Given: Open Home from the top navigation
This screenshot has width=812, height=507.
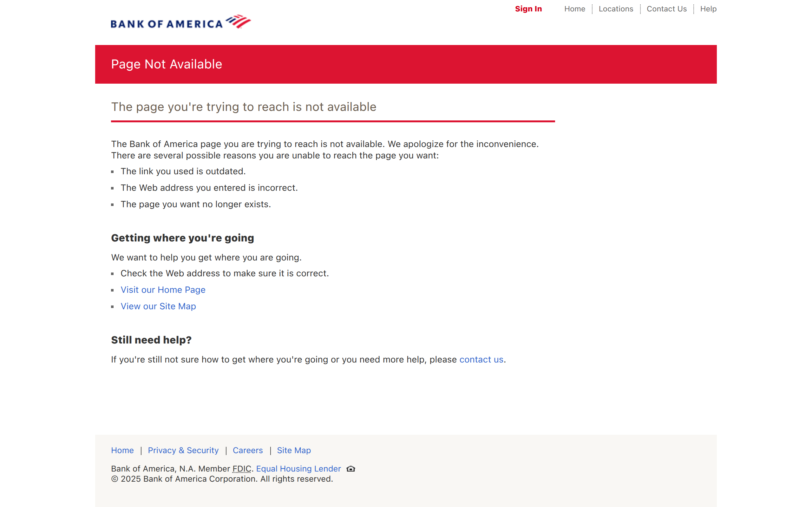Looking at the screenshot, I should tap(574, 9).
